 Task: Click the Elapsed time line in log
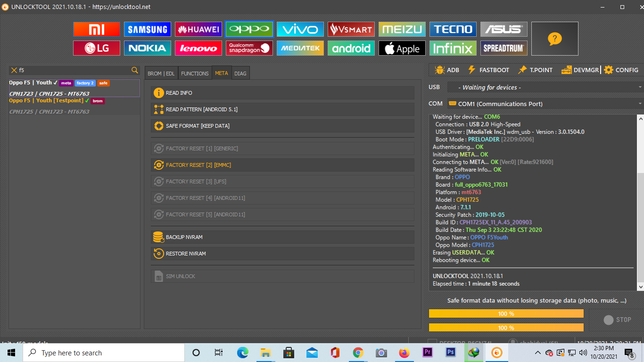pyautogui.click(x=476, y=284)
